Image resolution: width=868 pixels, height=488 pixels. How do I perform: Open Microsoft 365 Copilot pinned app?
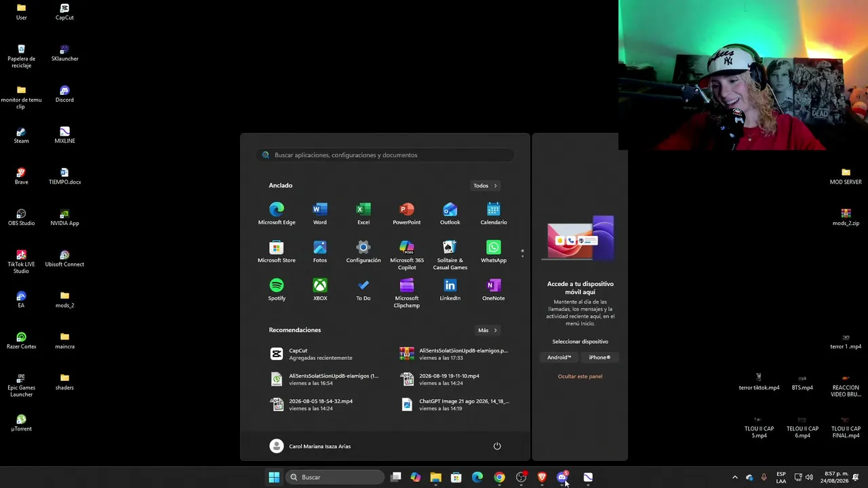tap(407, 255)
